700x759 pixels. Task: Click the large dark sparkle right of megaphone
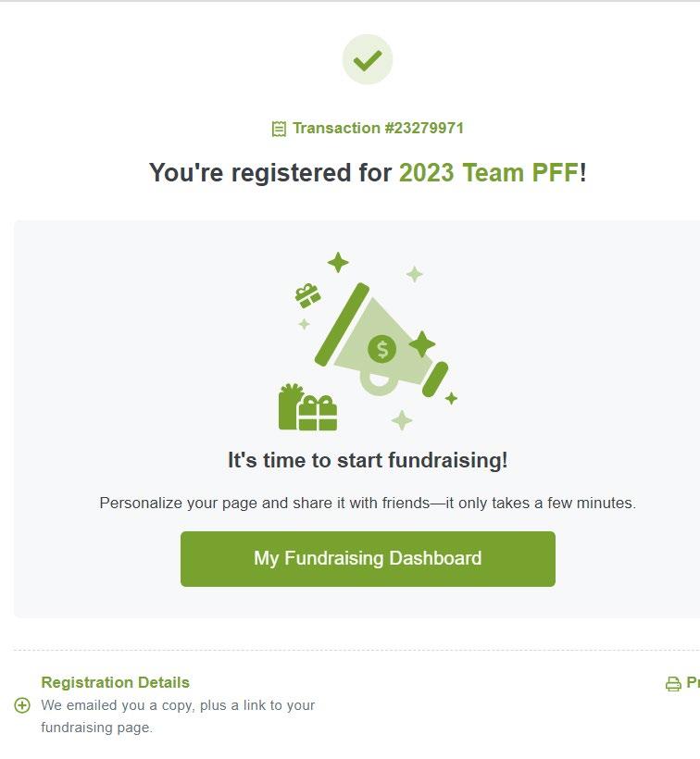pyautogui.click(x=422, y=344)
